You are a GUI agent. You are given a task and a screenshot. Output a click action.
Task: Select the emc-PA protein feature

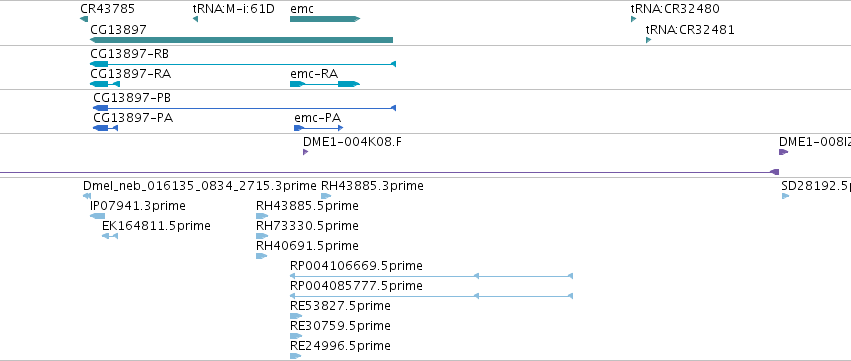[319, 128]
